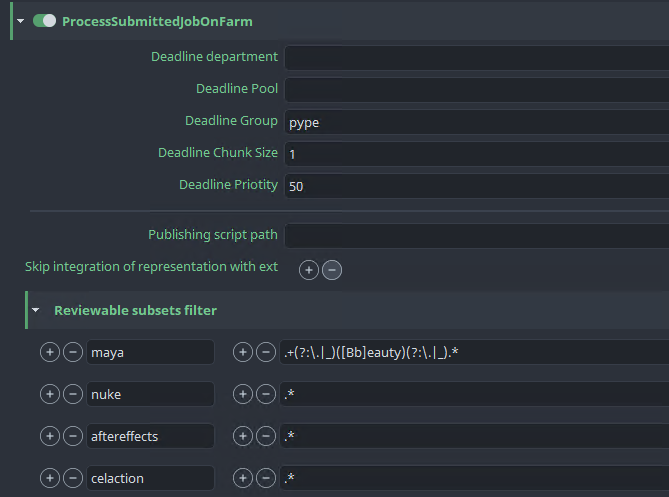
Task: Collapse the ProcessSubmittedJobOnFarm section
Action: tap(21, 21)
